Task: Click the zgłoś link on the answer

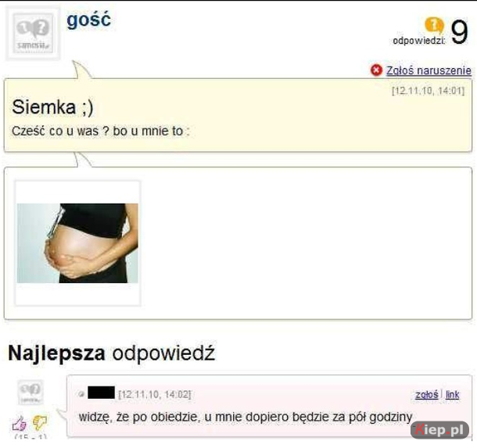Action: pos(426,394)
